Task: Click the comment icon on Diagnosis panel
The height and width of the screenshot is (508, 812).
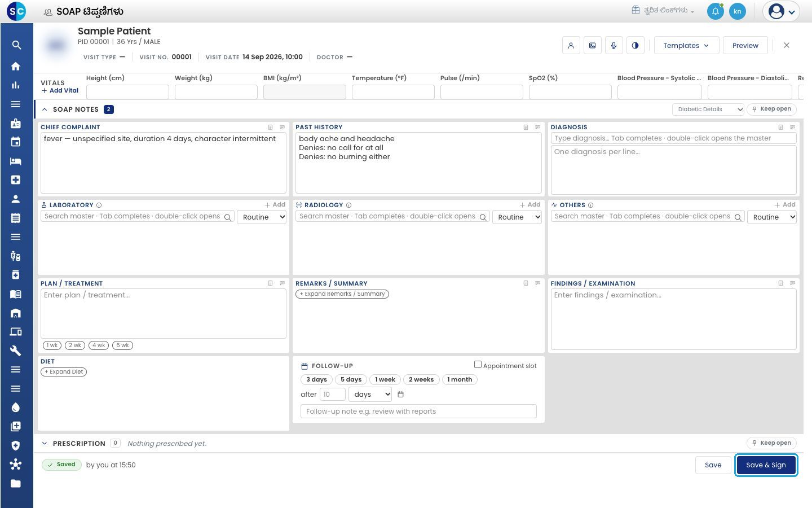Action: (x=792, y=127)
